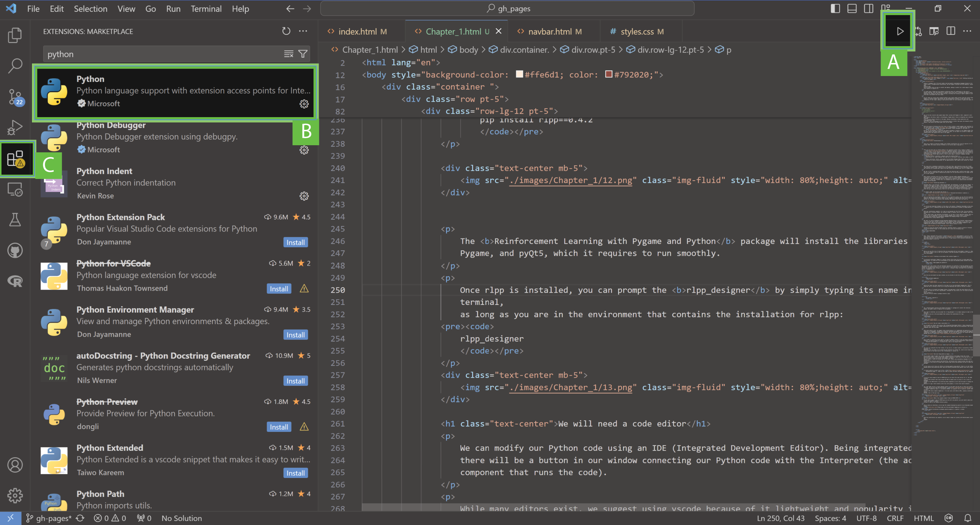The height and width of the screenshot is (525, 980).
Task: Open the Terminal menu
Action: 206,8
